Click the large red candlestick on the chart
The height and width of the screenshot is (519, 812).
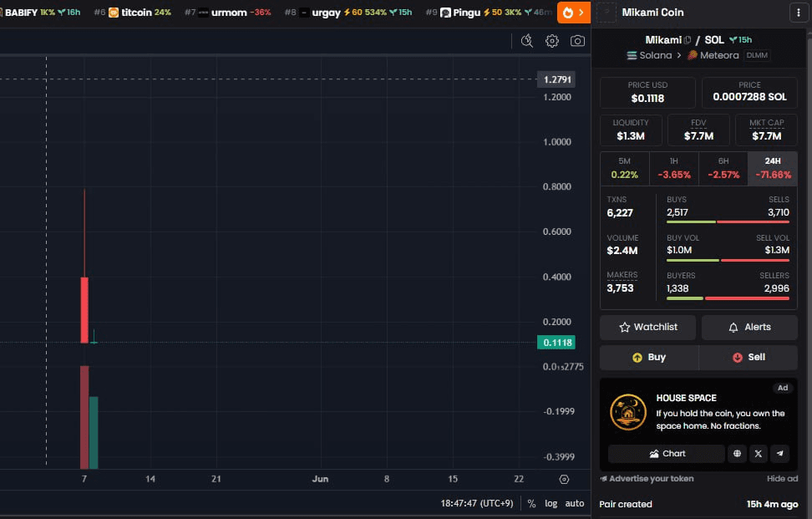tap(84, 310)
